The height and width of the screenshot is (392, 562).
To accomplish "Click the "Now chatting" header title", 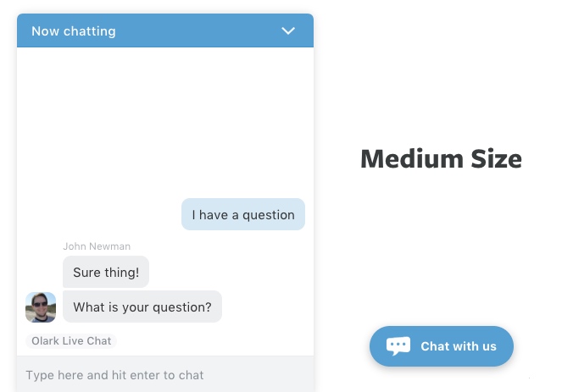I will (x=74, y=31).
